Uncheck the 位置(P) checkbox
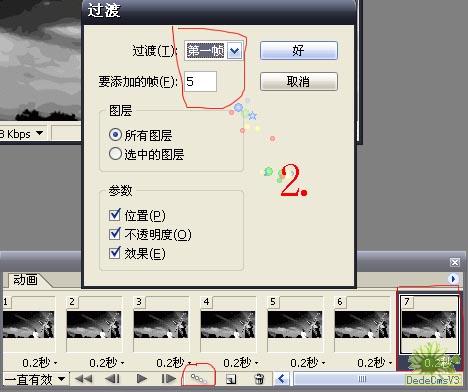The width and height of the screenshot is (468, 392). pyautogui.click(x=115, y=215)
